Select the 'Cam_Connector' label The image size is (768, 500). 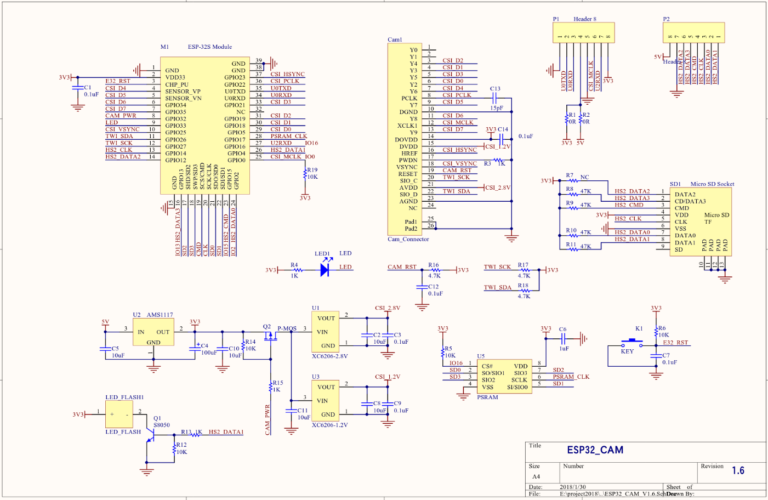tap(408, 239)
